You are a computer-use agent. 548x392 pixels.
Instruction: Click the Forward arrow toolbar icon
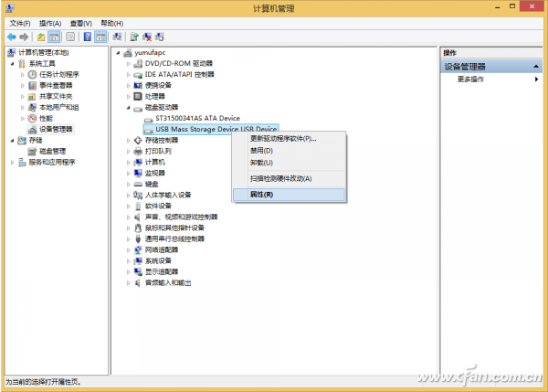tap(24, 37)
